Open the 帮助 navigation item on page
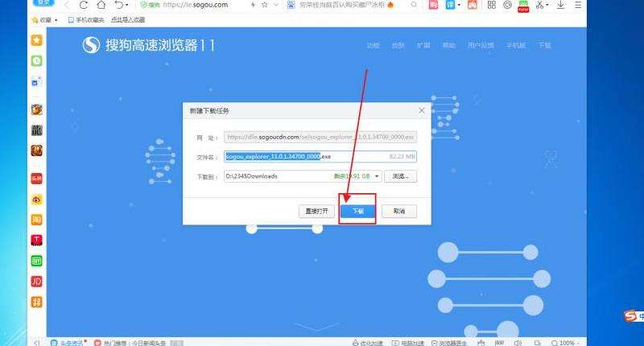Viewport: 644px width, 346px height. click(x=449, y=45)
